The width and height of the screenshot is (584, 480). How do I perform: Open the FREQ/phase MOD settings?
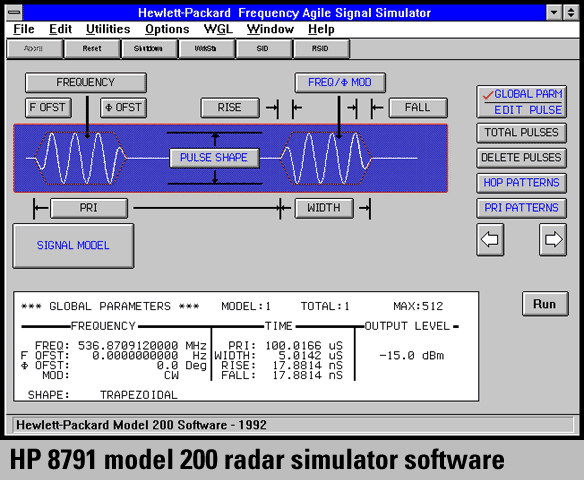pyautogui.click(x=340, y=82)
